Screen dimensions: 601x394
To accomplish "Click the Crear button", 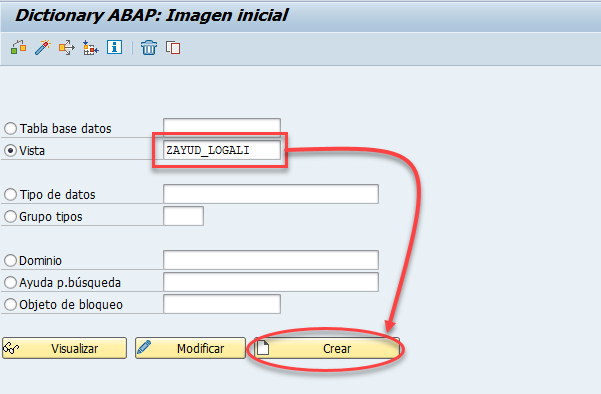I will [327, 348].
